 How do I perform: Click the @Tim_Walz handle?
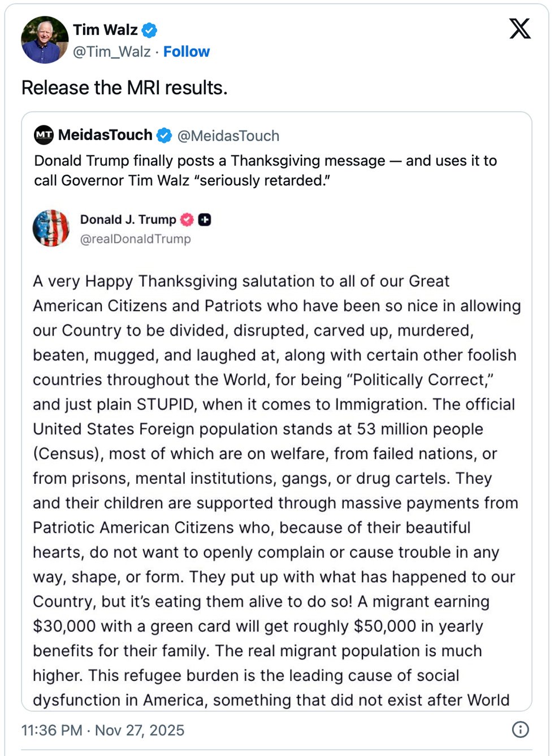112,52
